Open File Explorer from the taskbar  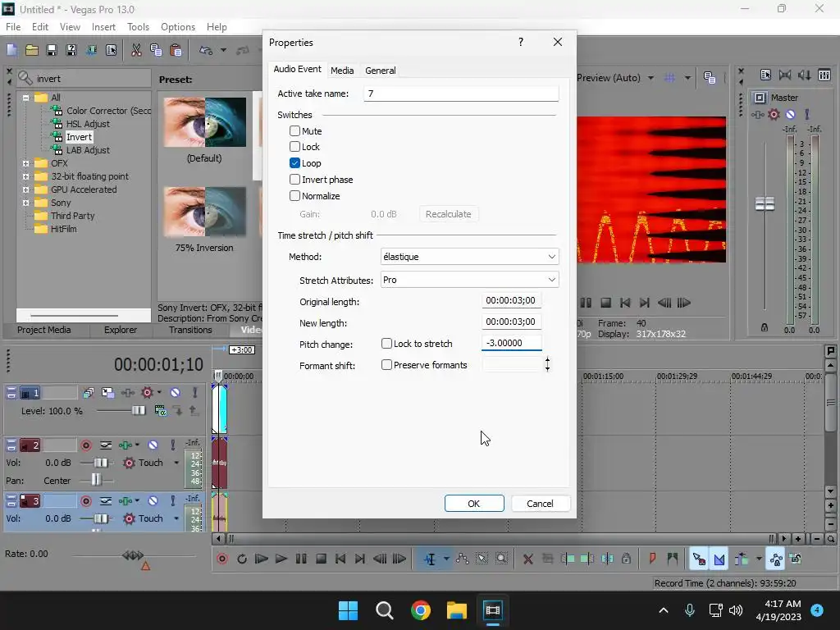(x=456, y=610)
